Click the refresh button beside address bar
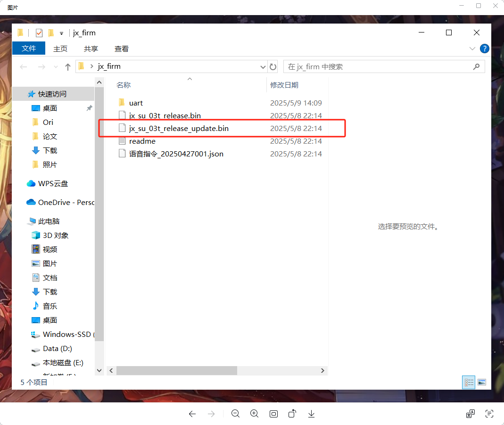 click(273, 67)
